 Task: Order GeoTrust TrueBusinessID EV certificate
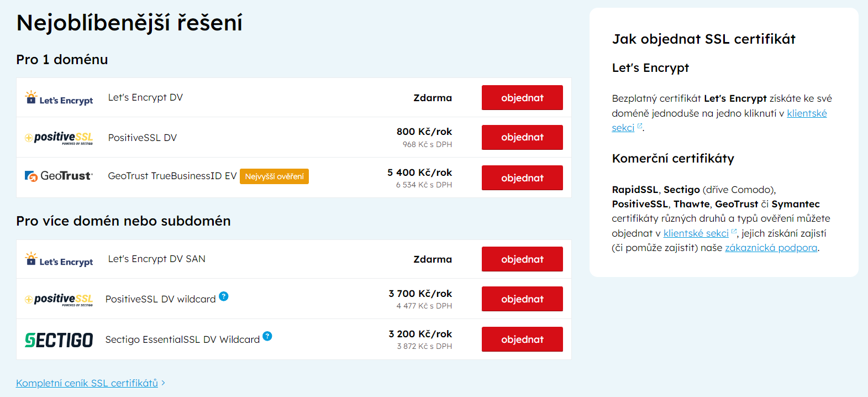(522, 178)
